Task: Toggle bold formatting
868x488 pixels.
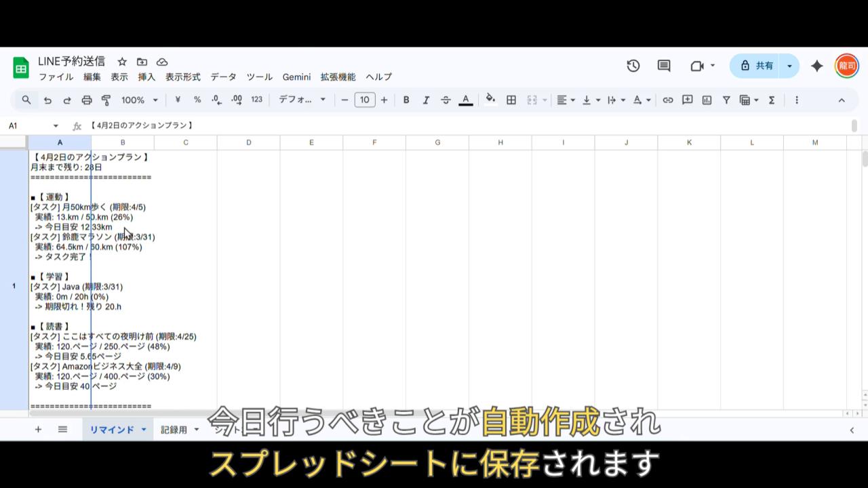Action: [x=406, y=100]
